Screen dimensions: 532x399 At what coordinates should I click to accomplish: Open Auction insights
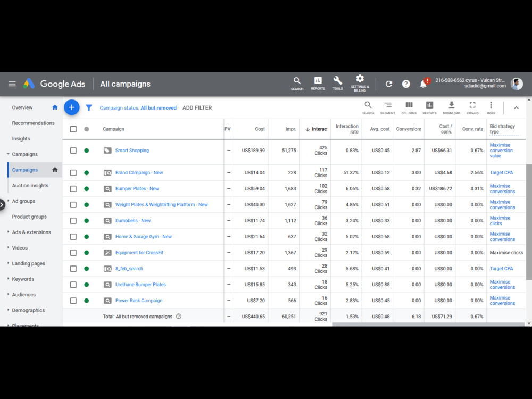[30, 186]
